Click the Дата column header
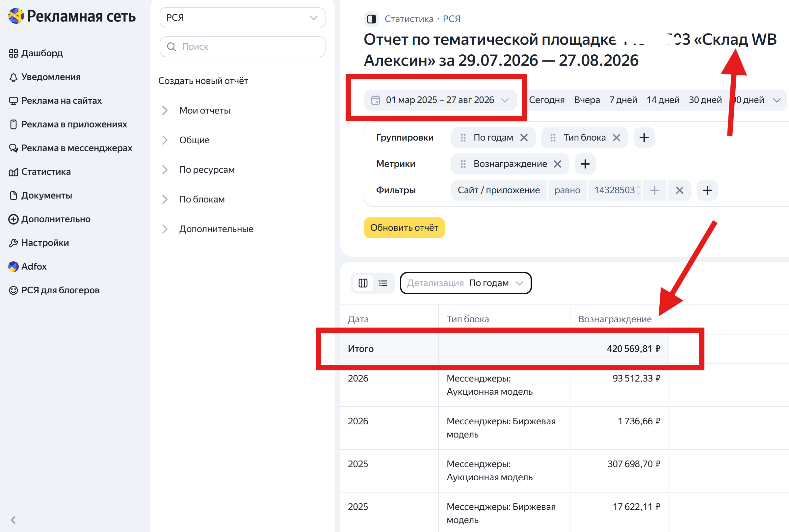The height and width of the screenshot is (532, 789). point(358,319)
